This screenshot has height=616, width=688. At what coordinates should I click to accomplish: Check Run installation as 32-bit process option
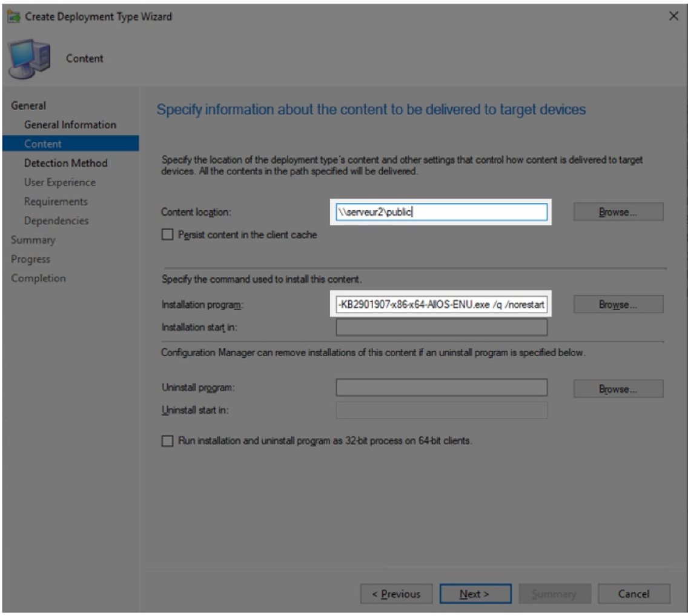167,442
